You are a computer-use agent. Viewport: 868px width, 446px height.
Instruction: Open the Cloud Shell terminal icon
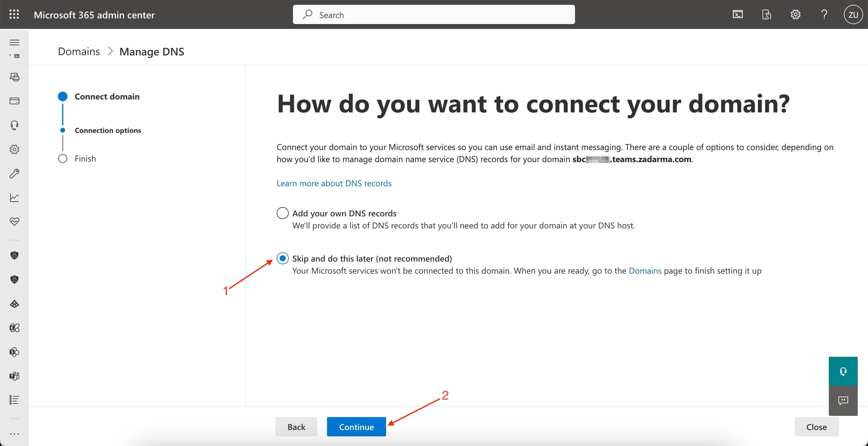click(738, 14)
